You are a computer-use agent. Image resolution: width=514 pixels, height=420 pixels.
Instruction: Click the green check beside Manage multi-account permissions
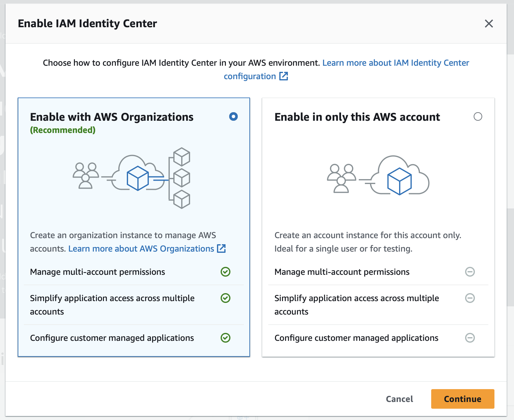tap(226, 272)
